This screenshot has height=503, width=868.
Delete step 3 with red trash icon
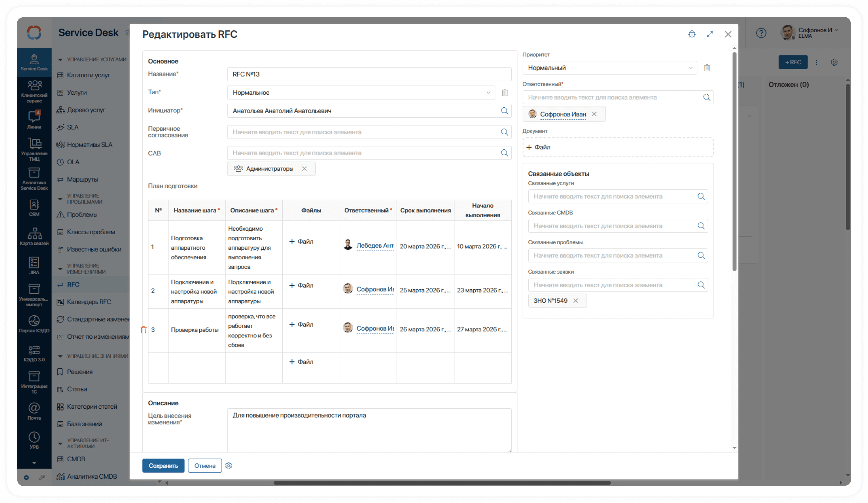click(143, 330)
